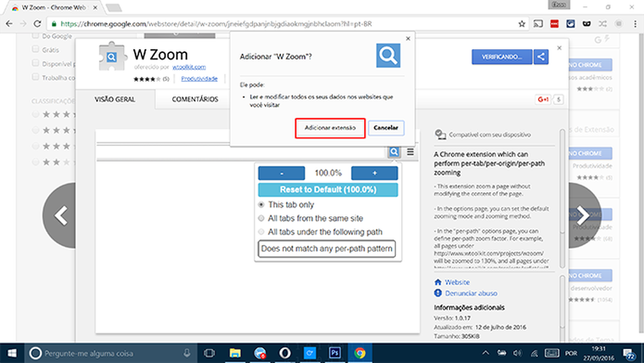Show hidden system tray icons
The width and height of the screenshot is (644, 363).
tap(486, 353)
